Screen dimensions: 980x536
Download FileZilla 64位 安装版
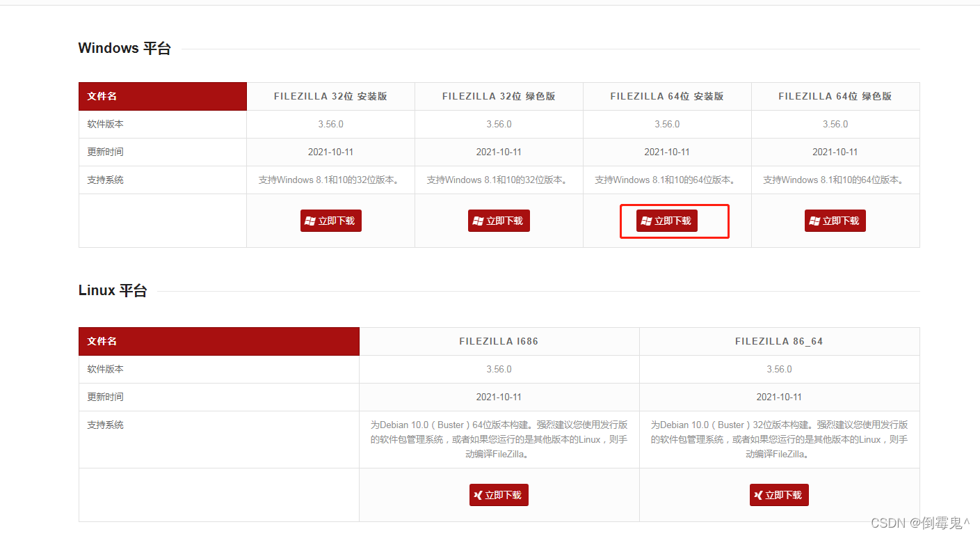(667, 221)
